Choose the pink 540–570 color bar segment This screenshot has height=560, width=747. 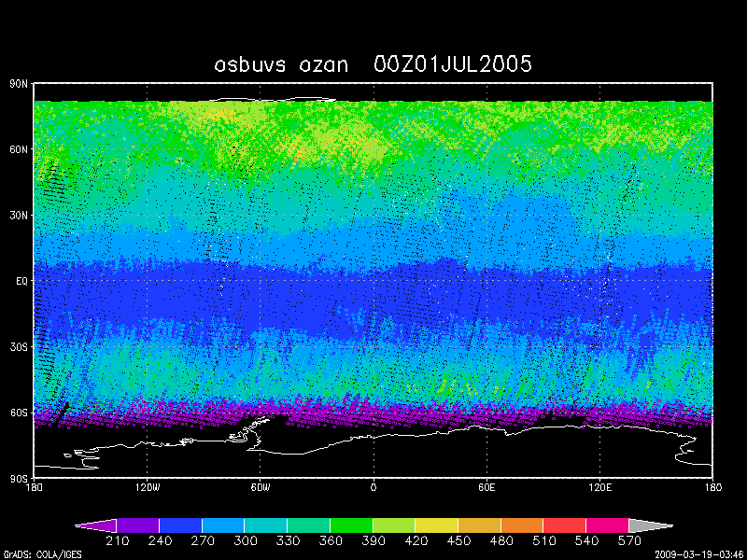click(607, 525)
